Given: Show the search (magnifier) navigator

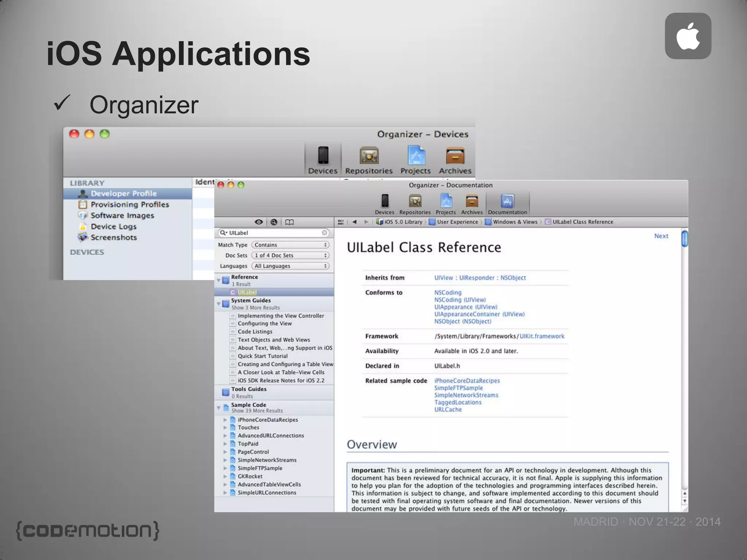Looking at the screenshot, I should pyautogui.click(x=274, y=222).
